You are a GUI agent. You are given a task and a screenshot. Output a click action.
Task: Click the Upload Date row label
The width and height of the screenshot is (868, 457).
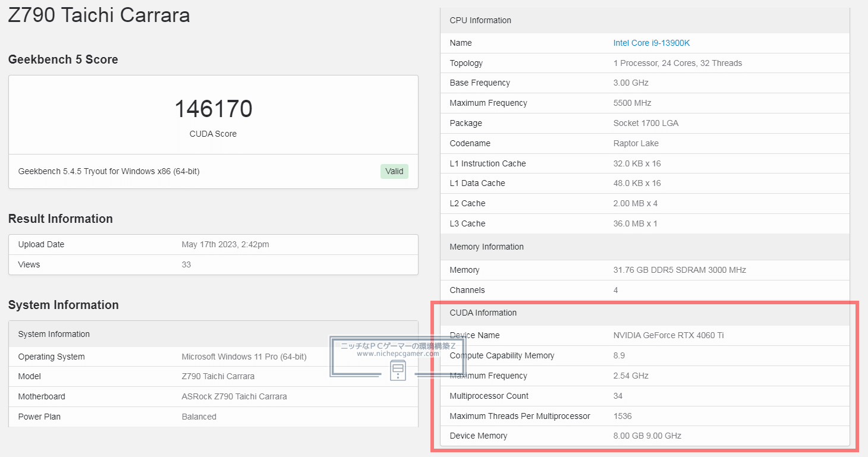pyautogui.click(x=41, y=244)
